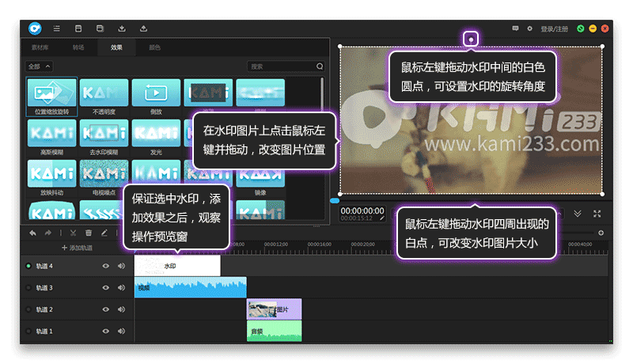Hide 轨道 3 with its eye icon

click(106, 288)
